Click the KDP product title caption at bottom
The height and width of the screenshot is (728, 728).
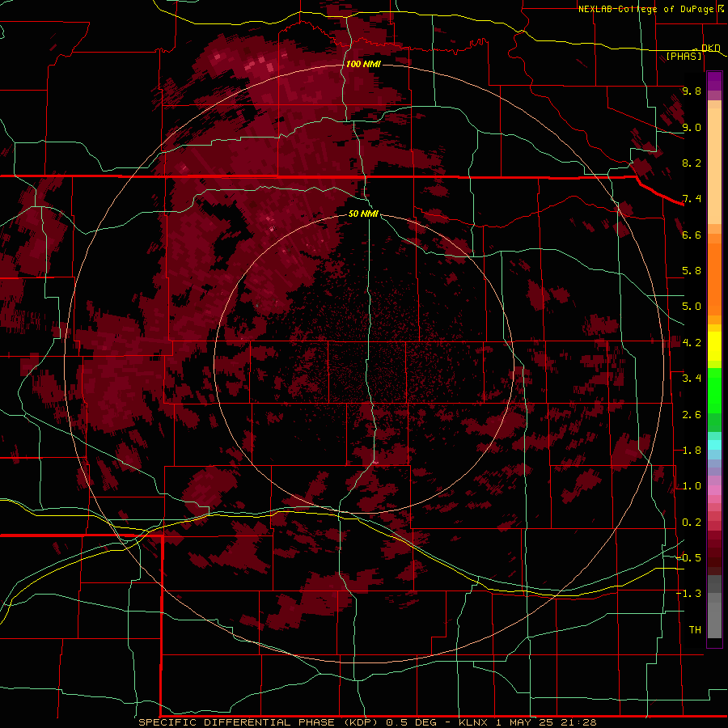pyautogui.click(x=367, y=722)
